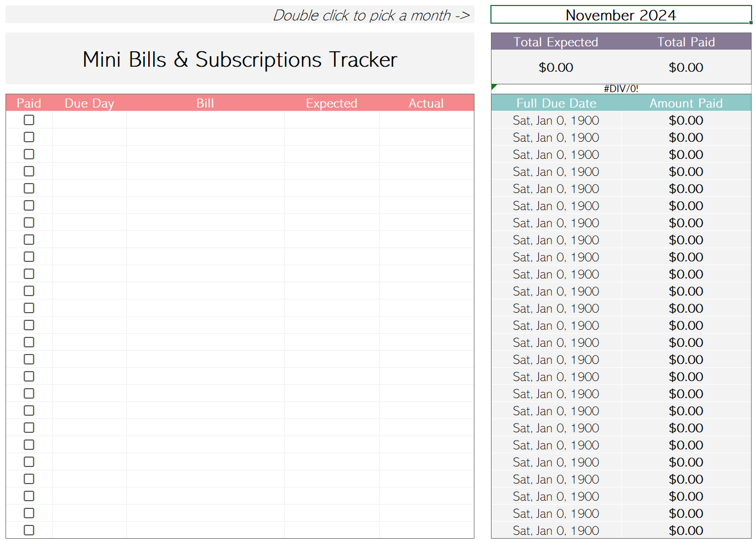Tick the topmost Paid checkbox
This screenshot has height=542, width=756.
click(29, 120)
